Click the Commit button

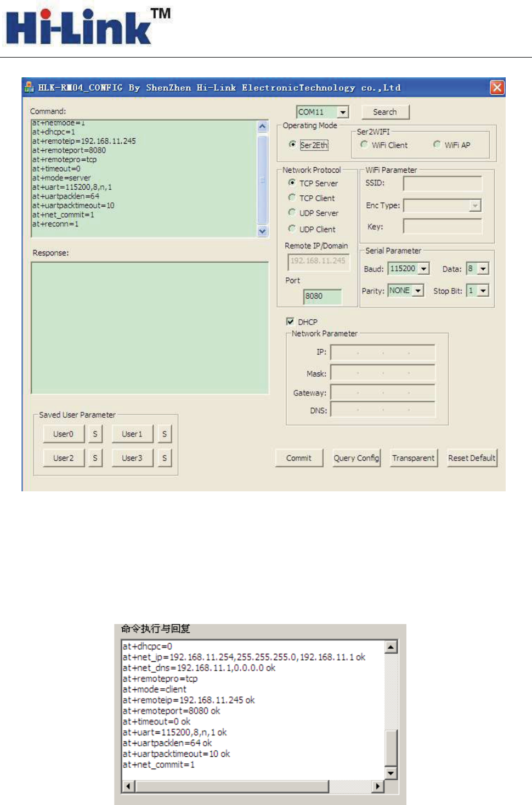(299, 458)
